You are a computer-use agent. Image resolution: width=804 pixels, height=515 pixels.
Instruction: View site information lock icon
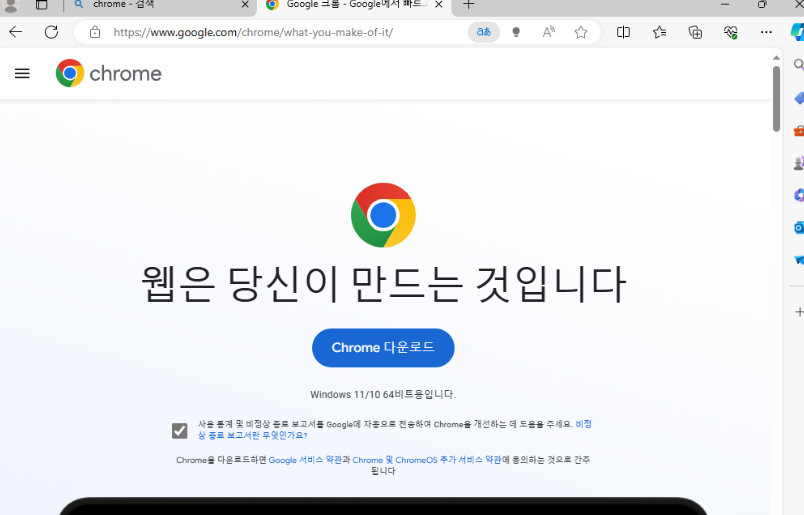pyautogui.click(x=94, y=32)
